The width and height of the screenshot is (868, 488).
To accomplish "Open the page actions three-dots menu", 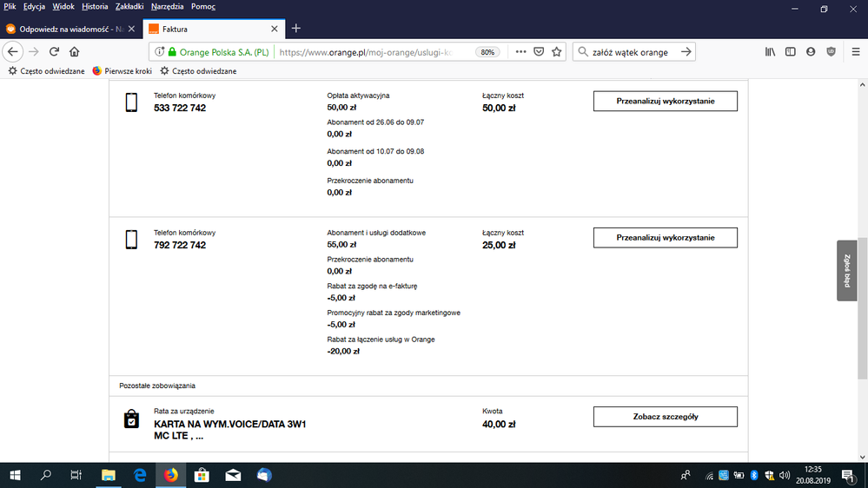I will [520, 52].
